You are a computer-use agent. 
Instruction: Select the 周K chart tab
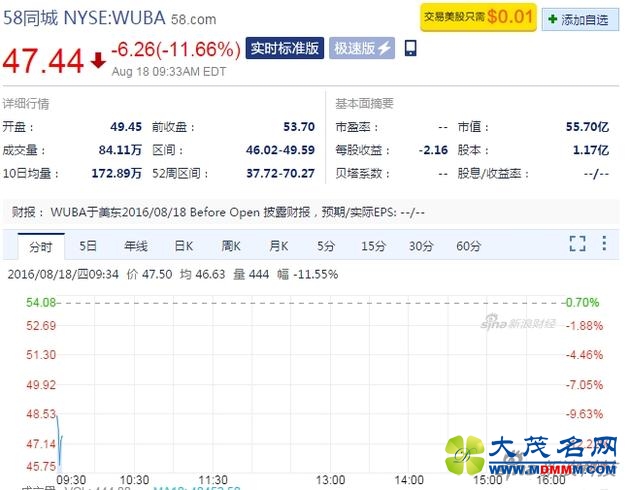231,246
